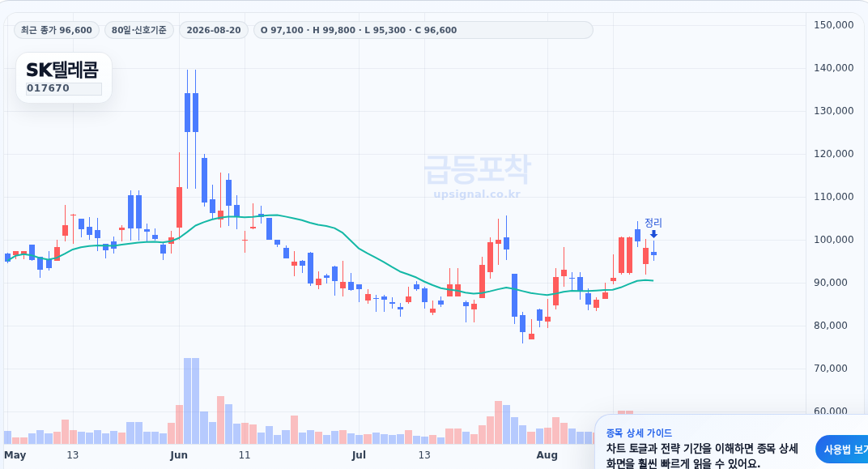Click the 130,000 price axis label
This screenshot has width=868, height=469.
click(x=834, y=111)
